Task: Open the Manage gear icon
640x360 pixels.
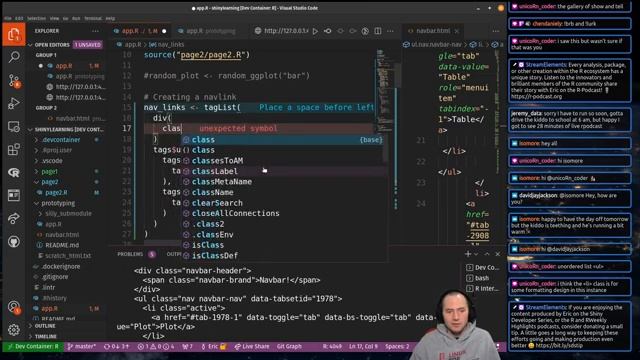Action: [14, 329]
